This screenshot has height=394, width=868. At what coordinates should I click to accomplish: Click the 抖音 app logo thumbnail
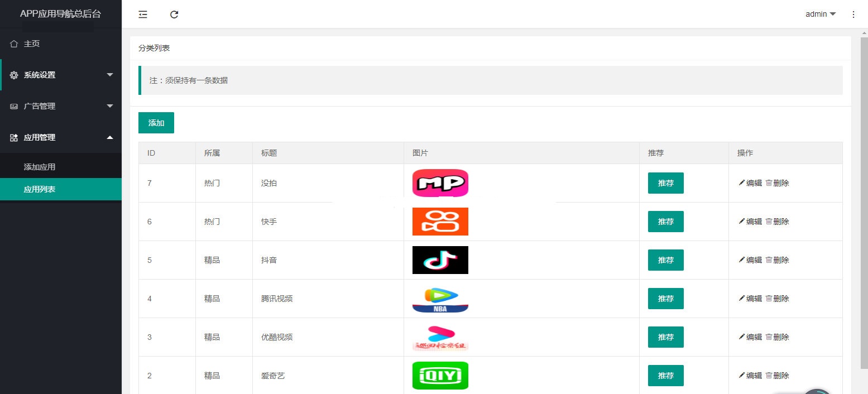click(x=440, y=260)
